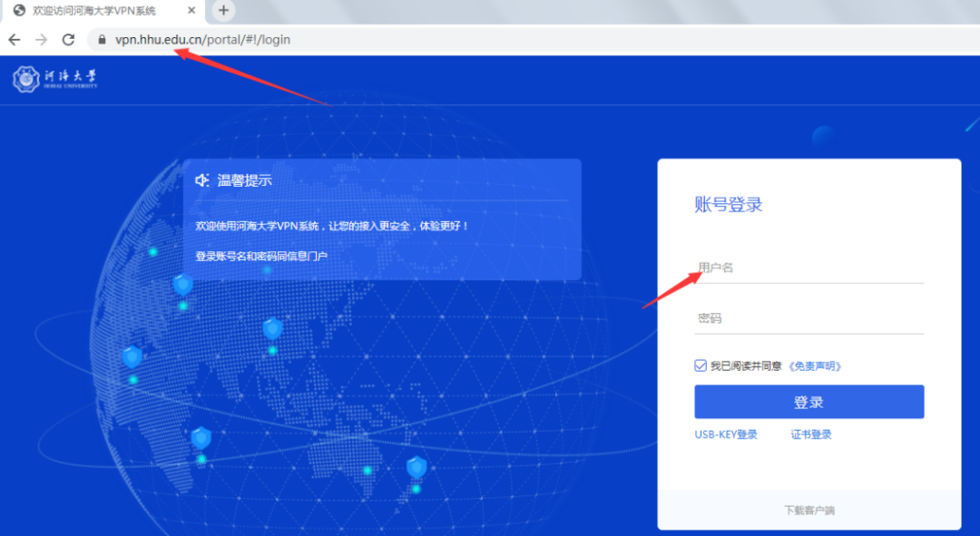The height and width of the screenshot is (536, 980).
Task: Click the VPN site favicon on the browser tab
Action: click(x=20, y=10)
